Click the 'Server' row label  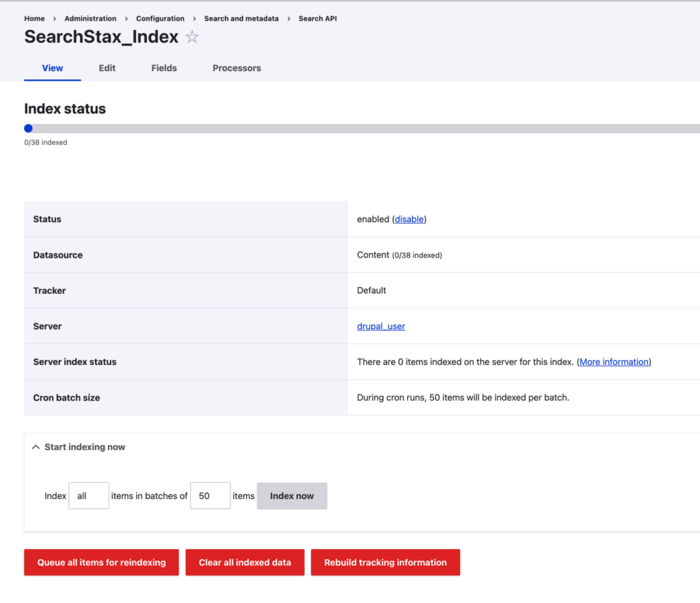point(47,326)
